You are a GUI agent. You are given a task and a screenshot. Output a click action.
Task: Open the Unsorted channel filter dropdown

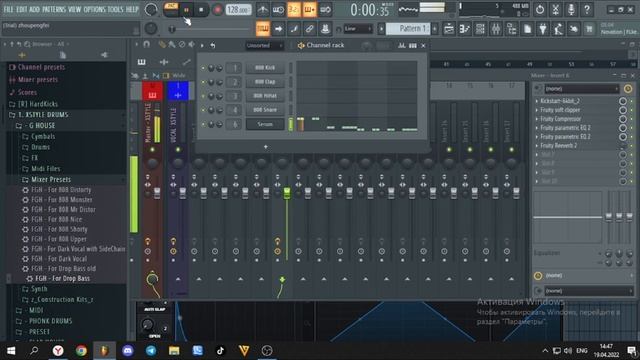coord(264,45)
